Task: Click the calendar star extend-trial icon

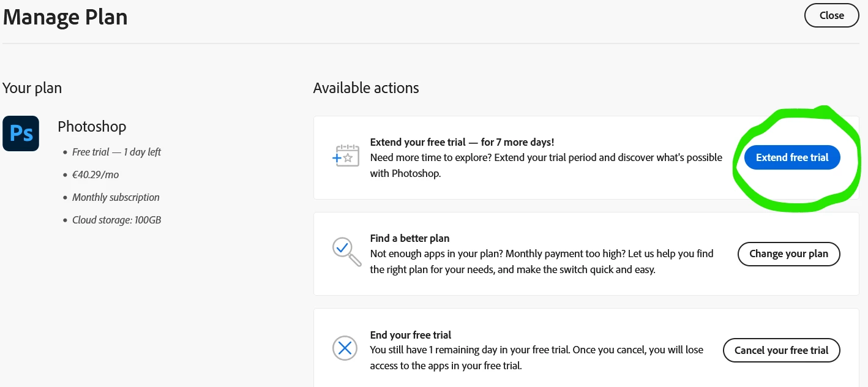Action: (345, 156)
